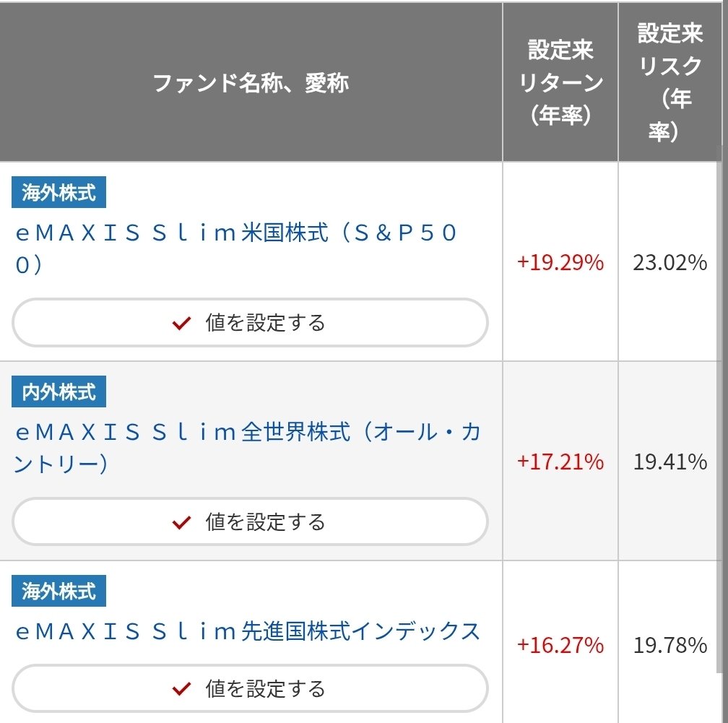The height and width of the screenshot is (723, 728).
Task: Click the checkmark icon on 全世界株式 setting button
Action: pos(180,521)
